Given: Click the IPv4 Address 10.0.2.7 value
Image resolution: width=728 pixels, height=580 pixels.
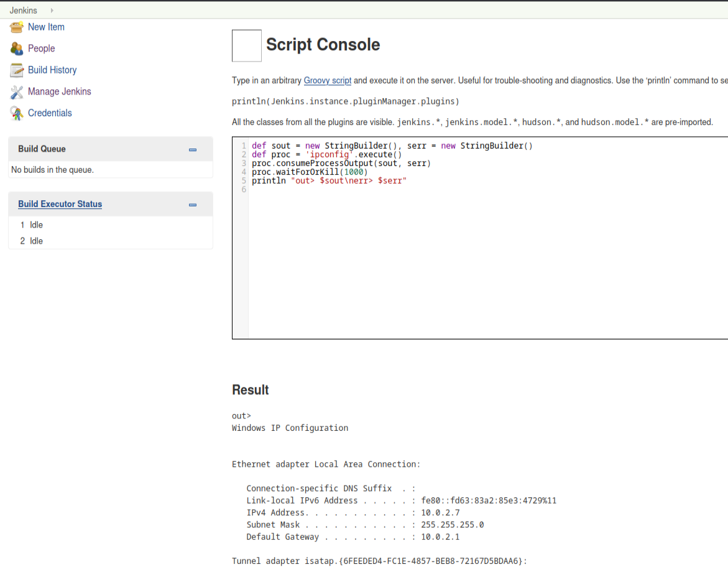Looking at the screenshot, I should pos(440,513).
